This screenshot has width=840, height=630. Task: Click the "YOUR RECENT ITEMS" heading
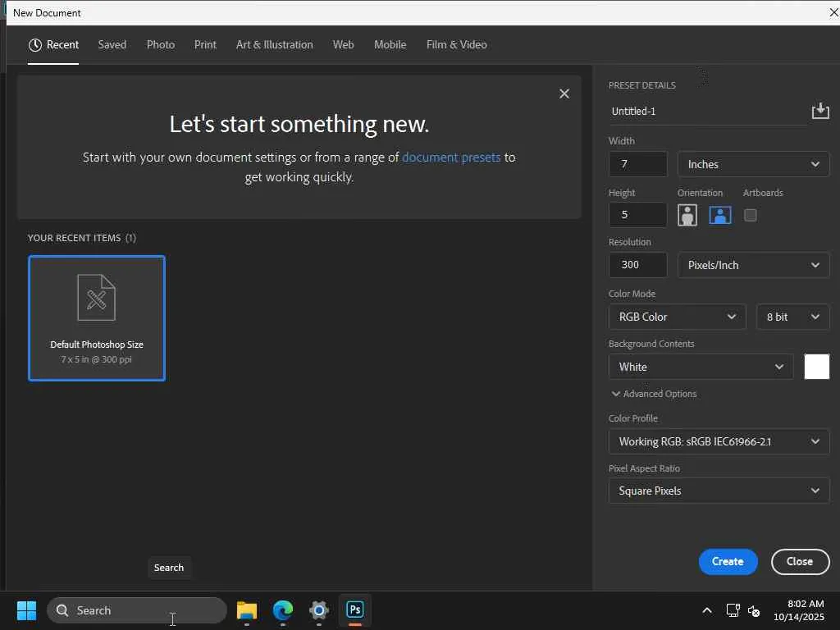(74, 238)
